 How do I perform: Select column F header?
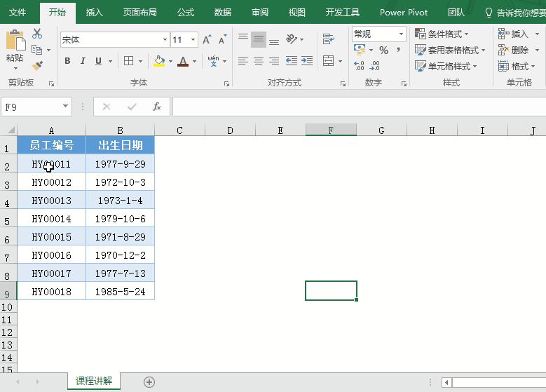point(331,130)
